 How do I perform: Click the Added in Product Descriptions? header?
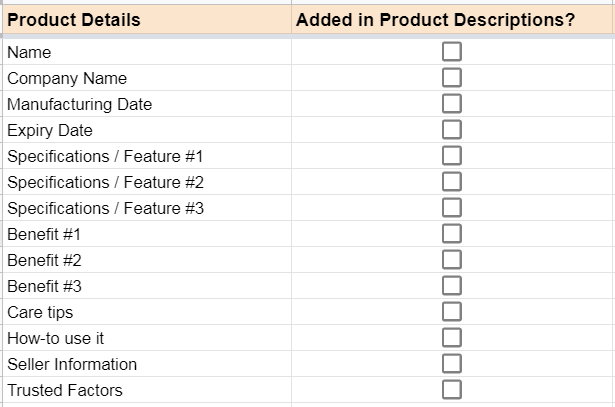(x=452, y=20)
